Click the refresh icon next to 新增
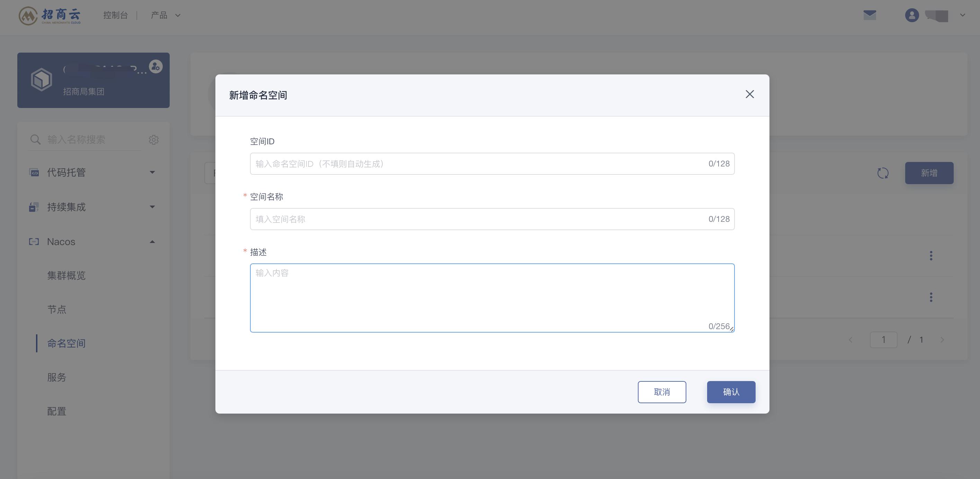 click(883, 173)
